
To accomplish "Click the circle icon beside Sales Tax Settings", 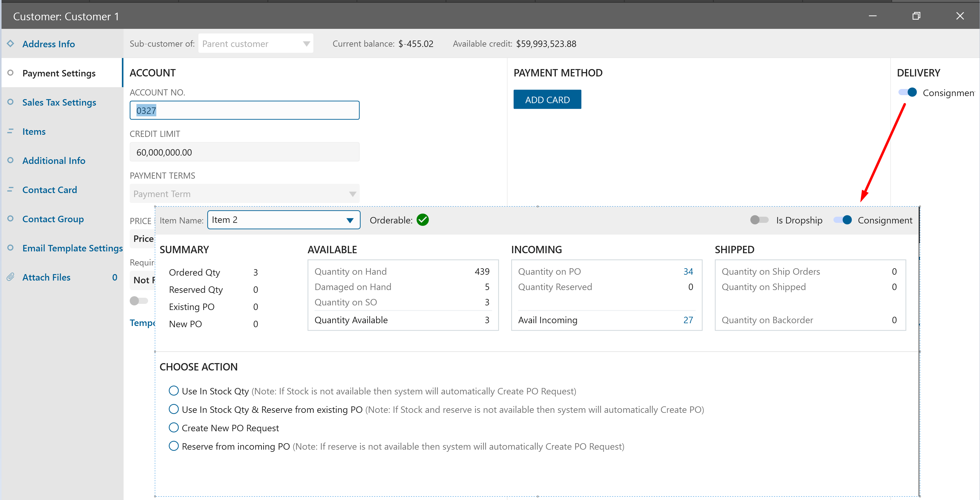I will pos(10,102).
